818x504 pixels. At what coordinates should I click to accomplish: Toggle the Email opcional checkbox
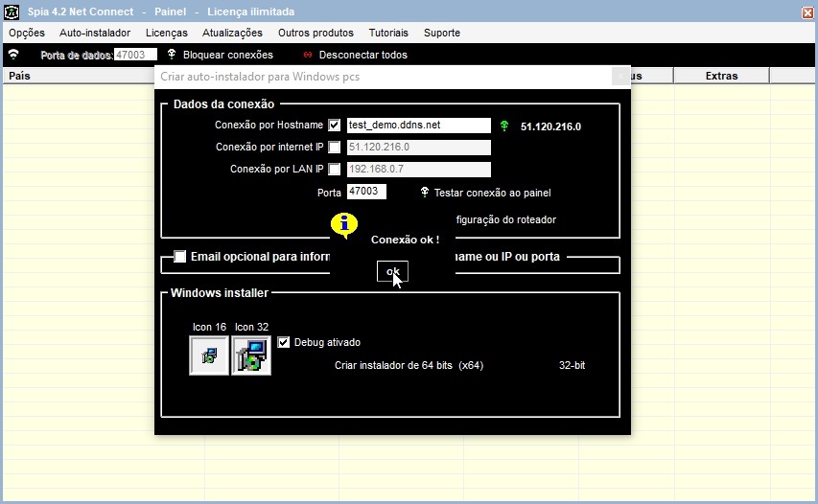(180, 257)
